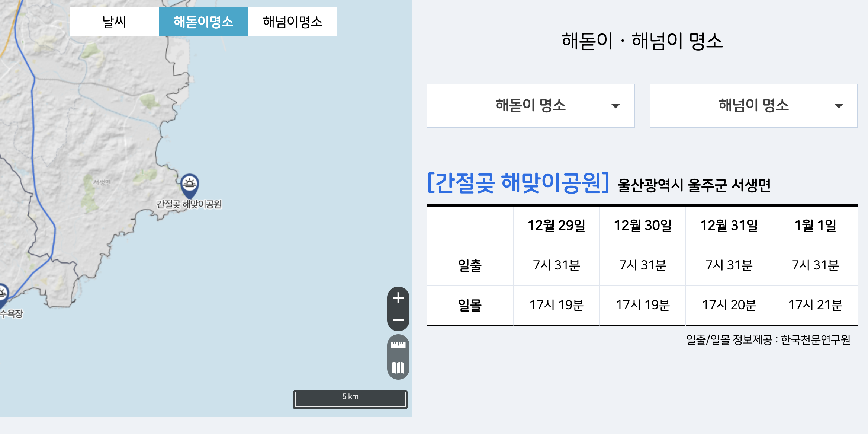Open the 해돋이 명소 dropdown
Viewport: 868px width, 434px height.
coord(530,106)
